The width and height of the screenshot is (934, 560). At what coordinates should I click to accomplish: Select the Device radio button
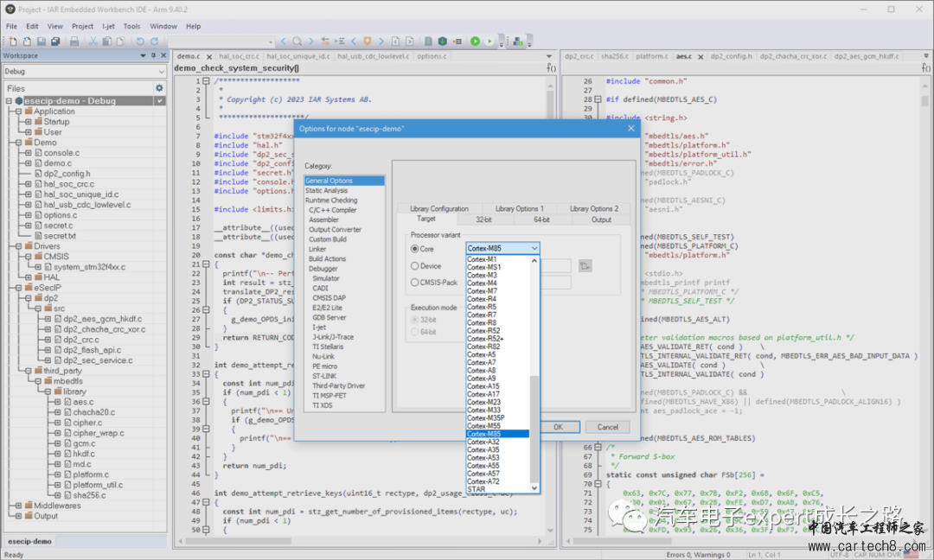coord(414,266)
